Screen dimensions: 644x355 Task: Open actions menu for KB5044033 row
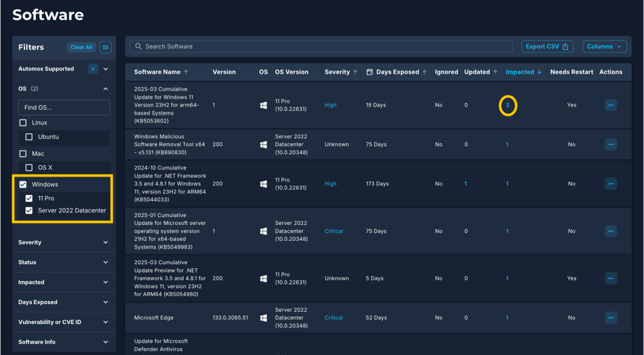tap(611, 184)
